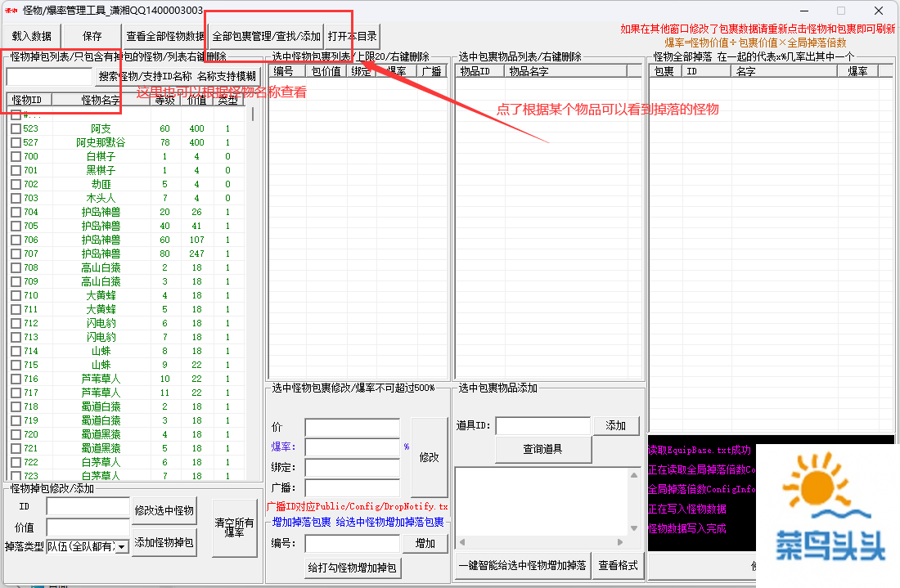
Task: Click right arrow of horizontal scrollbar
Action: [x=620, y=542]
